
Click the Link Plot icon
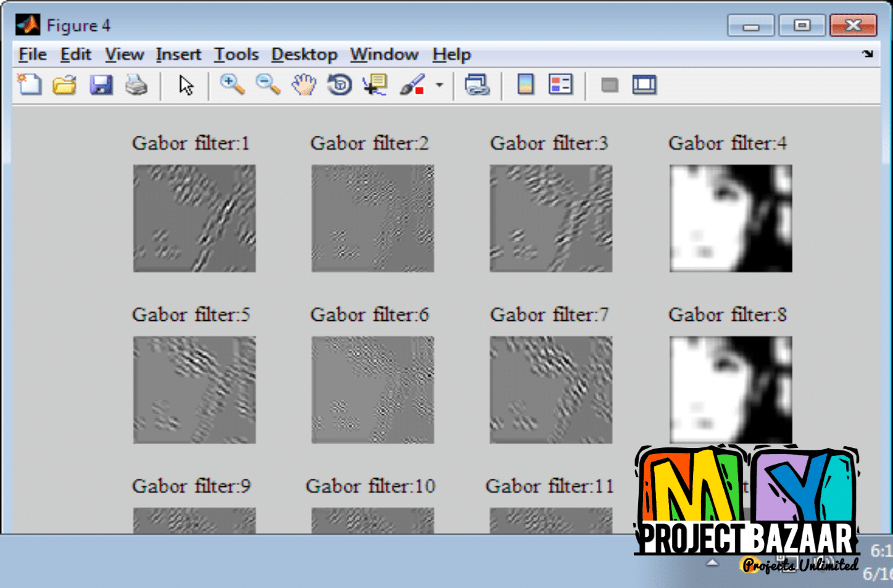[x=477, y=85]
